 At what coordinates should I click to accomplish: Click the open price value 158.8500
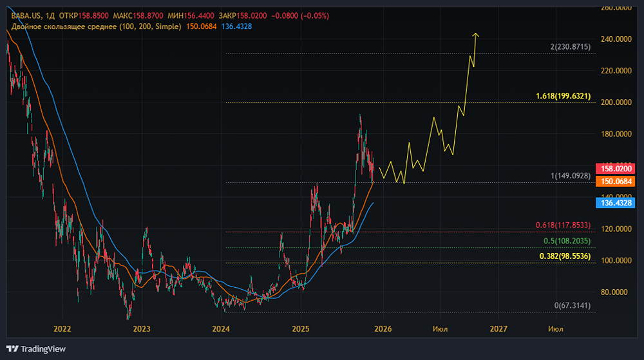[x=93, y=16]
